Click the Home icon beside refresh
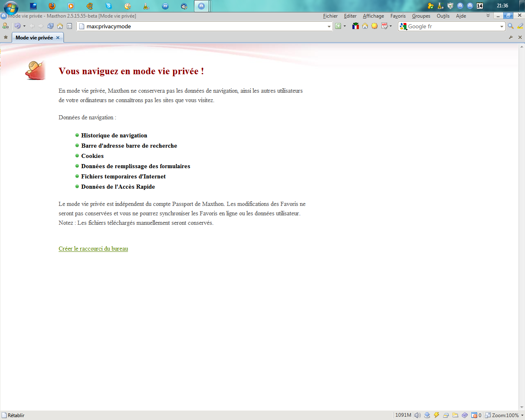This screenshot has height=420, width=525. tap(60, 26)
